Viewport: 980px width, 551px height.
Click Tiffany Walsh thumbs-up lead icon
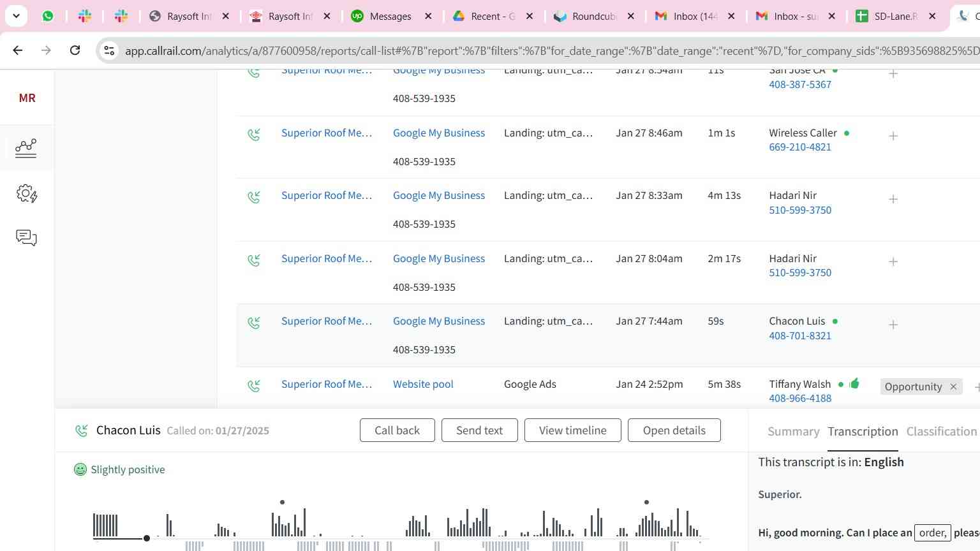point(854,383)
